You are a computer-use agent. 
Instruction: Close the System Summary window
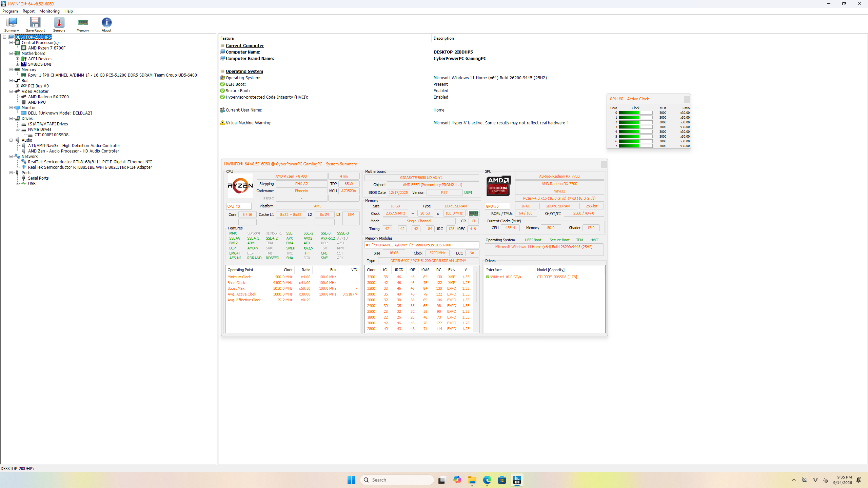pos(604,164)
